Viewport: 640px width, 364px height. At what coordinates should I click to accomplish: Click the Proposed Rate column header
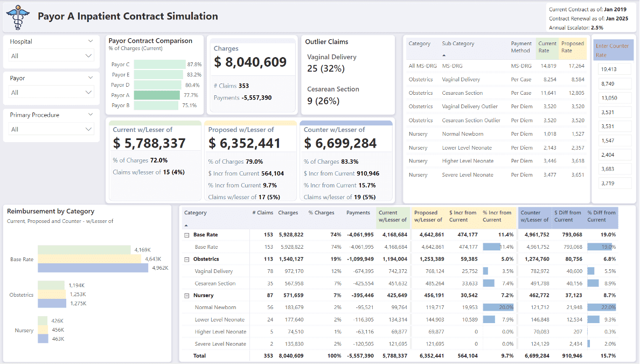point(572,47)
